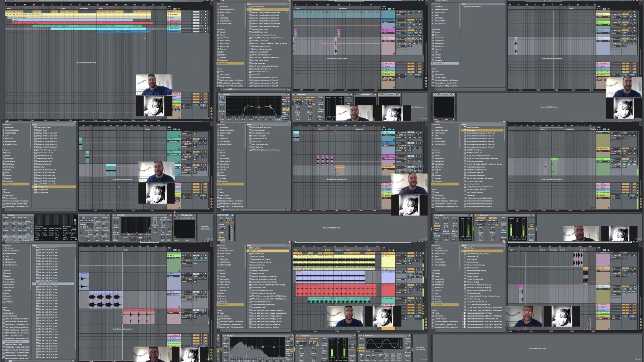Solo the FX 2 track in top-middle window
This screenshot has width=644, height=362.
[x=417, y=38]
